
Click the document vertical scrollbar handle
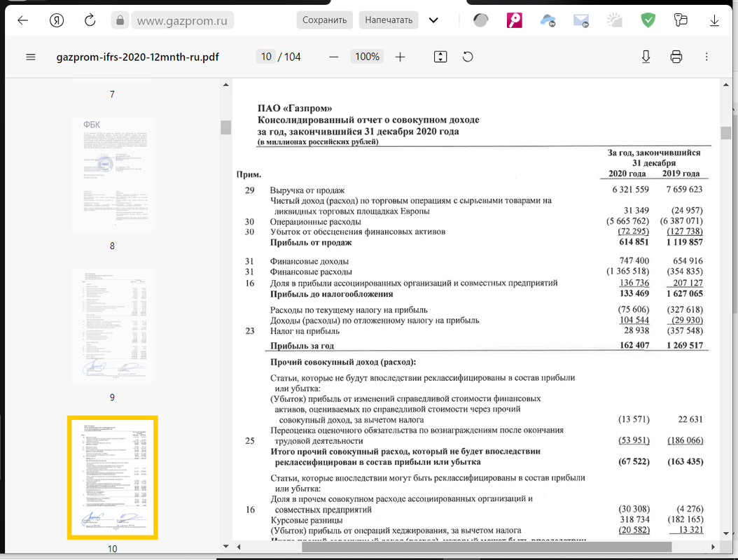[726, 133]
